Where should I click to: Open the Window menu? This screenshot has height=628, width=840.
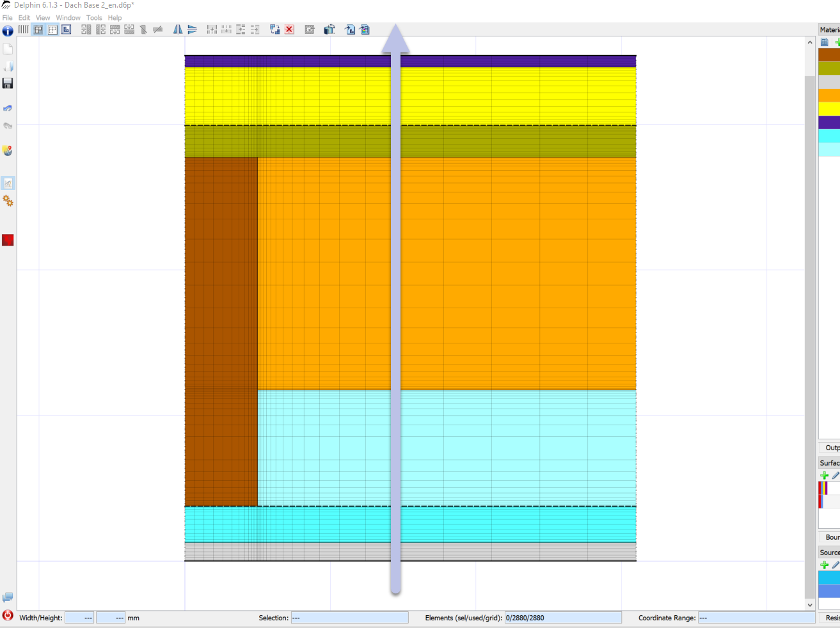[x=68, y=18]
